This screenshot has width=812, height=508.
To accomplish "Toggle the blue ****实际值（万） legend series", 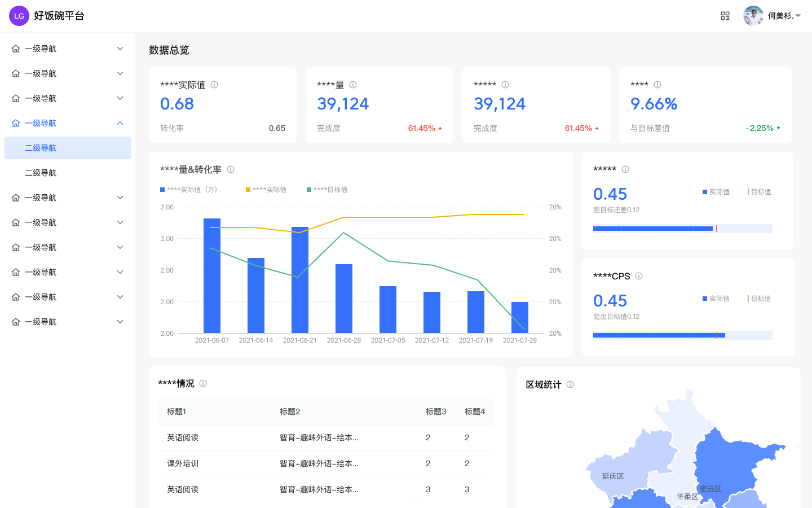I will pos(189,190).
